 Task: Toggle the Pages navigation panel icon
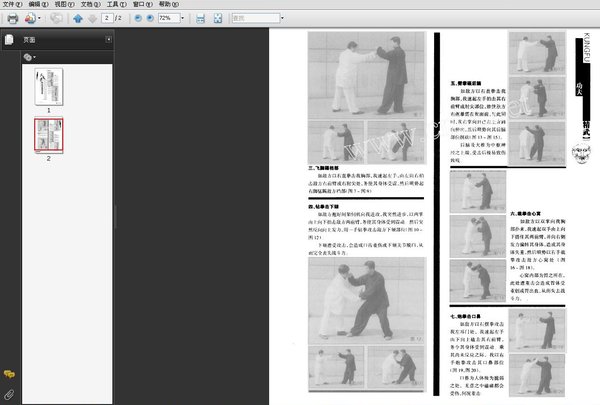tap(8, 40)
